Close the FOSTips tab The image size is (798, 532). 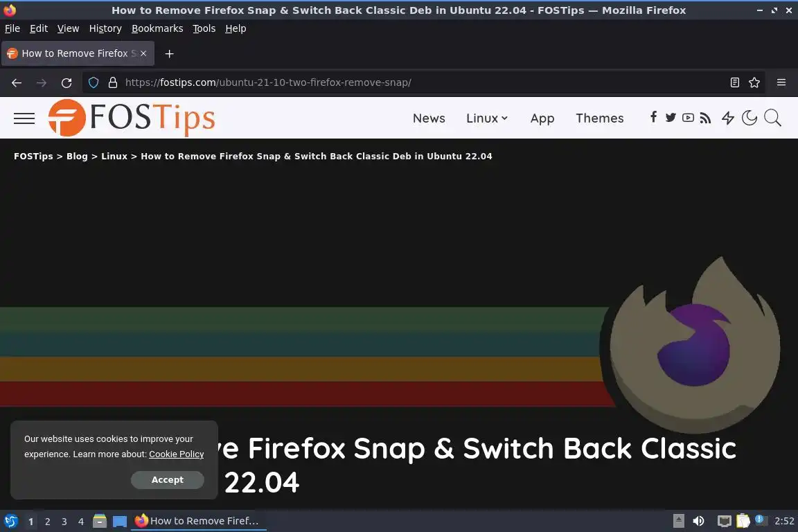coord(143,53)
